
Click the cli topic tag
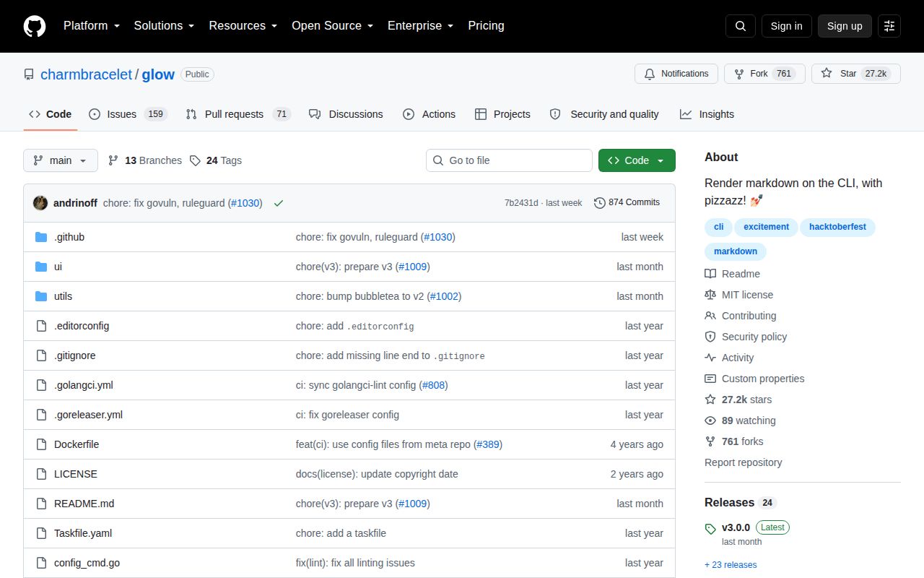point(719,227)
